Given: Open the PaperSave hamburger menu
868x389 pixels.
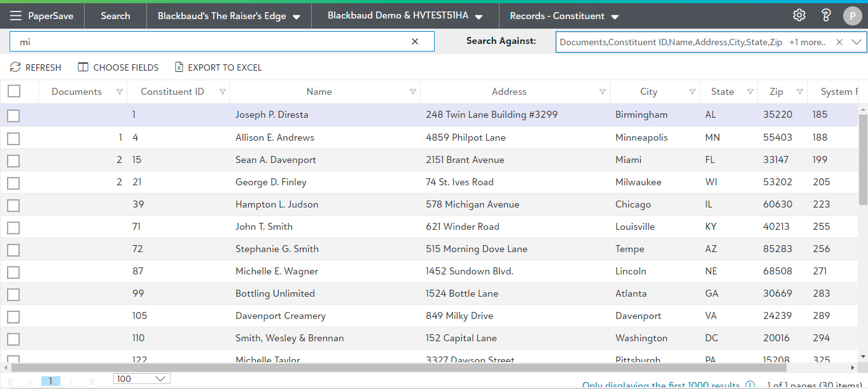Looking at the screenshot, I should click(16, 16).
